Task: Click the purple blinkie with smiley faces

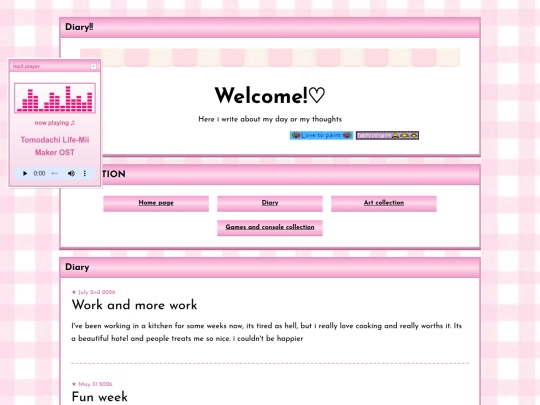Action: point(387,135)
